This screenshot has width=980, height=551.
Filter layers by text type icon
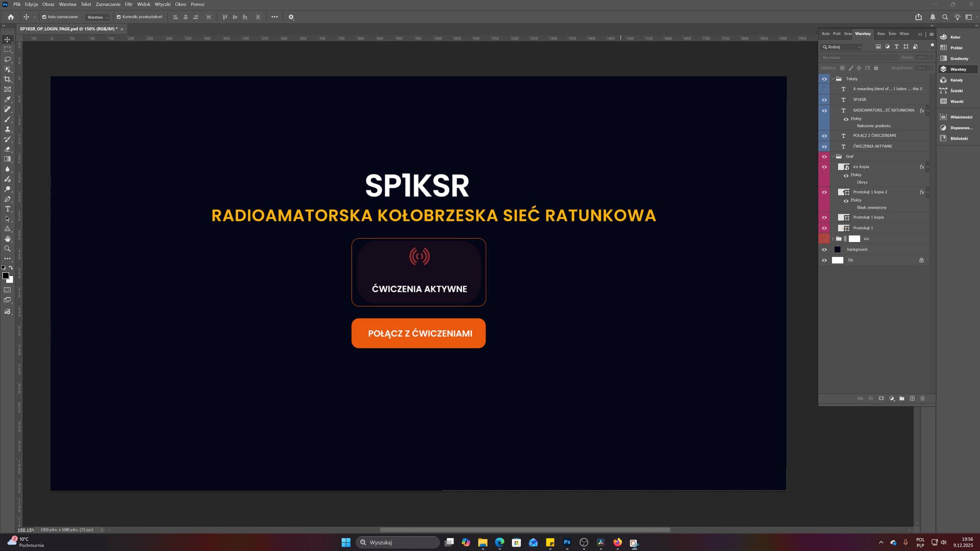pos(897,47)
